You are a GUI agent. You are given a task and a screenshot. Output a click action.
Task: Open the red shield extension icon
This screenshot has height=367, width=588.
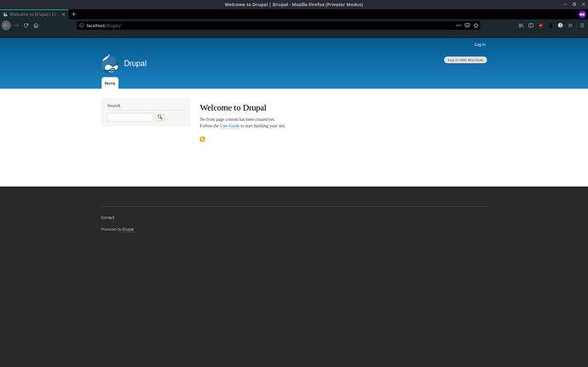point(541,26)
